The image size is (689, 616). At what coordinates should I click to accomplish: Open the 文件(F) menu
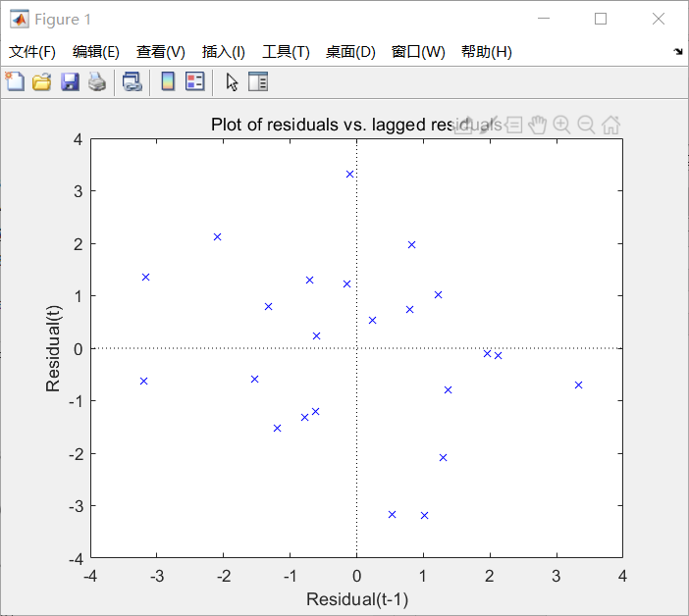(x=32, y=52)
